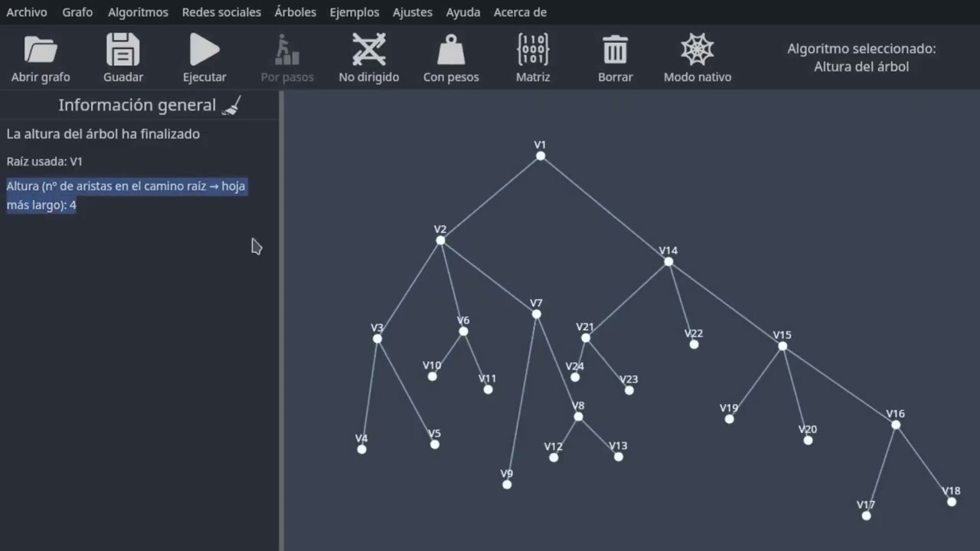Select node V14 in the tree
This screenshot has height=551, width=980.
[668, 262]
